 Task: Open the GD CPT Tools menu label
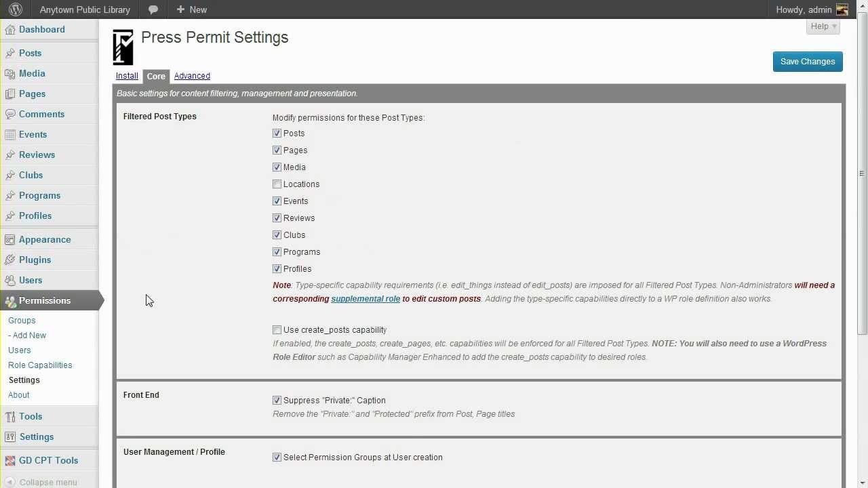click(x=48, y=460)
